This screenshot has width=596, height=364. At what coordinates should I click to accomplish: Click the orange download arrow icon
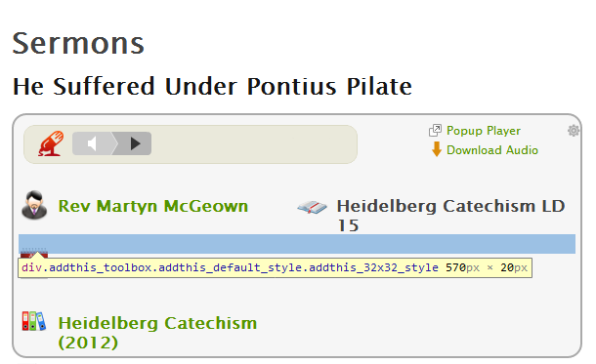click(437, 149)
